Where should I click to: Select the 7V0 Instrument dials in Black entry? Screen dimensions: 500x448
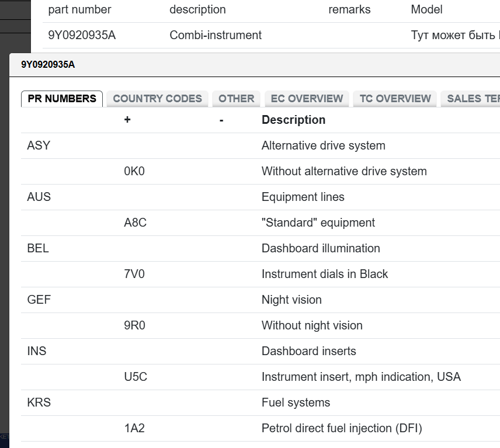(324, 274)
